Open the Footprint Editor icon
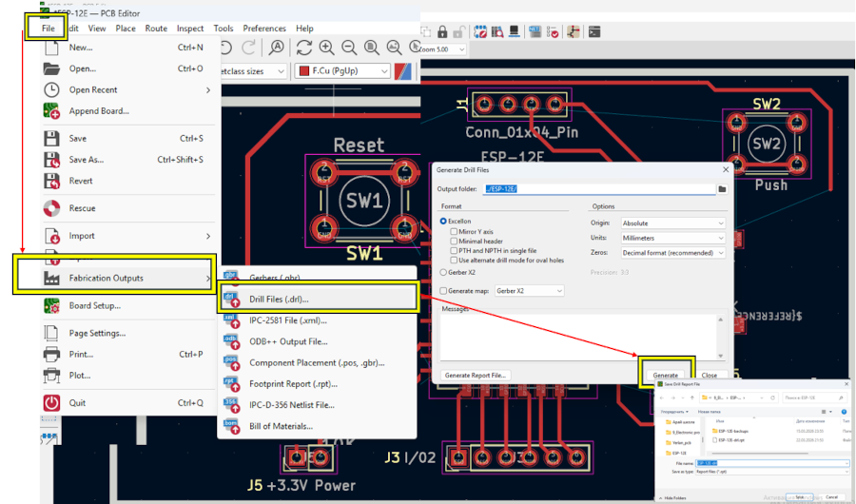This screenshot has height=504, width=856. tap(480, 31)
